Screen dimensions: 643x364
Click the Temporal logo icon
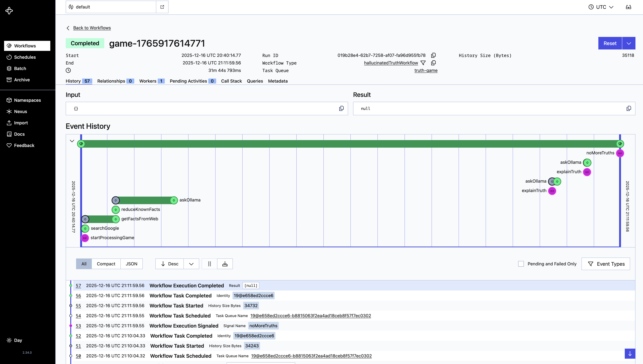click(9, 11)
